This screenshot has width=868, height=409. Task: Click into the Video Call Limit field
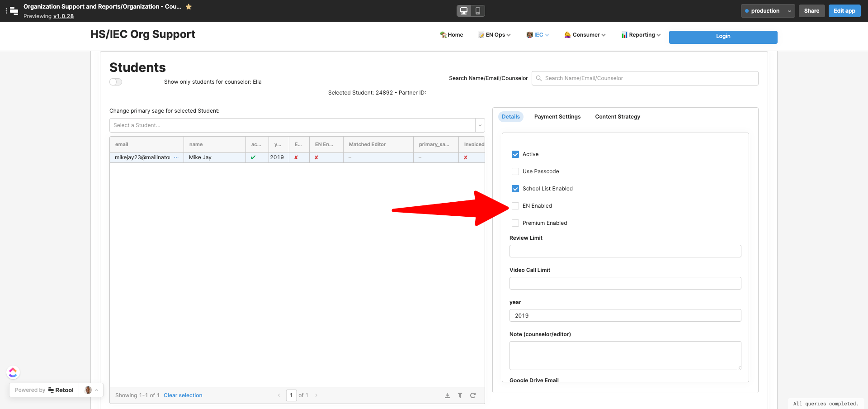point(625,283)
